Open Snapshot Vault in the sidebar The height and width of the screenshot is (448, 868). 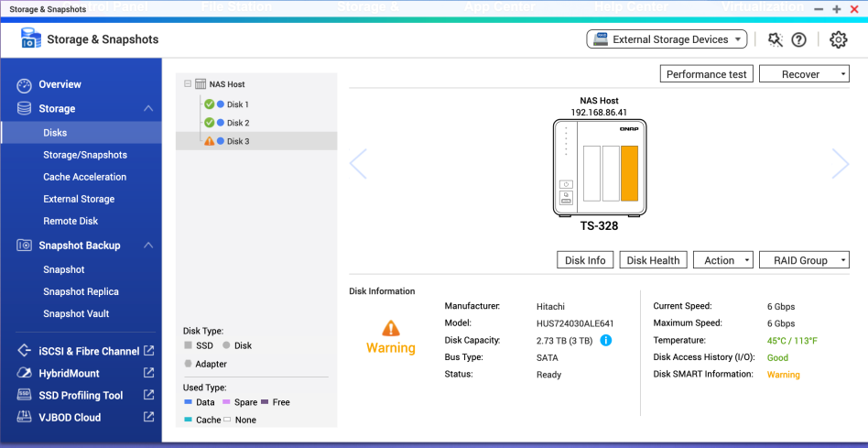tap(76, 313)
